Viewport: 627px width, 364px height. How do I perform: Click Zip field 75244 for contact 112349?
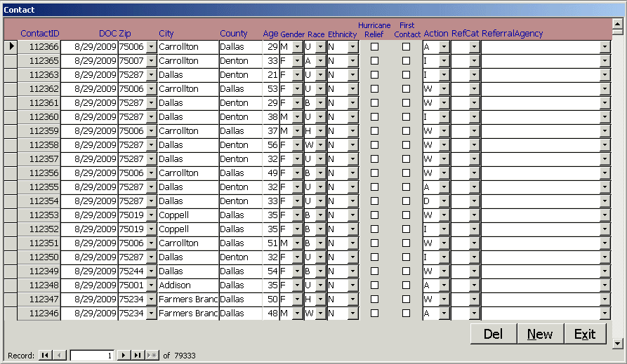[132, 271]
